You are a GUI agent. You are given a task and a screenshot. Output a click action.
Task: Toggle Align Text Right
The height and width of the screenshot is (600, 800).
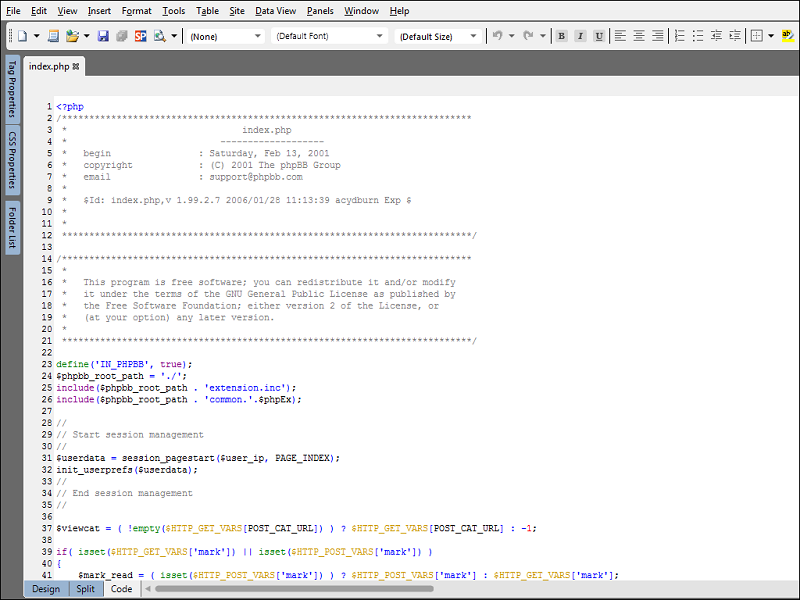[x=658, y=36]
